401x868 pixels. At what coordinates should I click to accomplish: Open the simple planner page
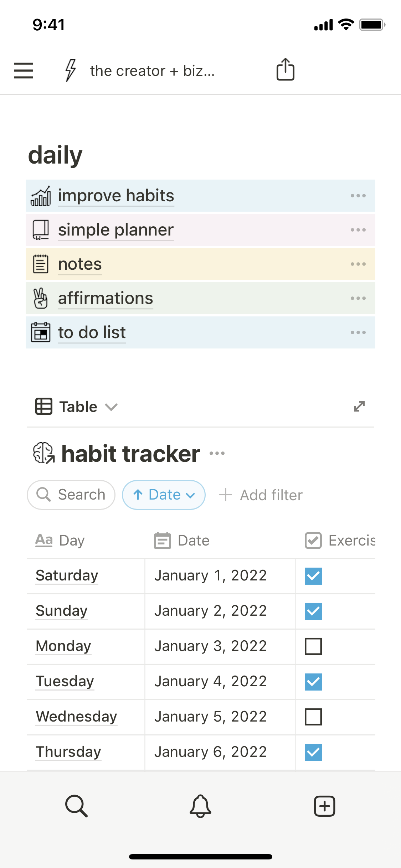click(x=116, y=230)
